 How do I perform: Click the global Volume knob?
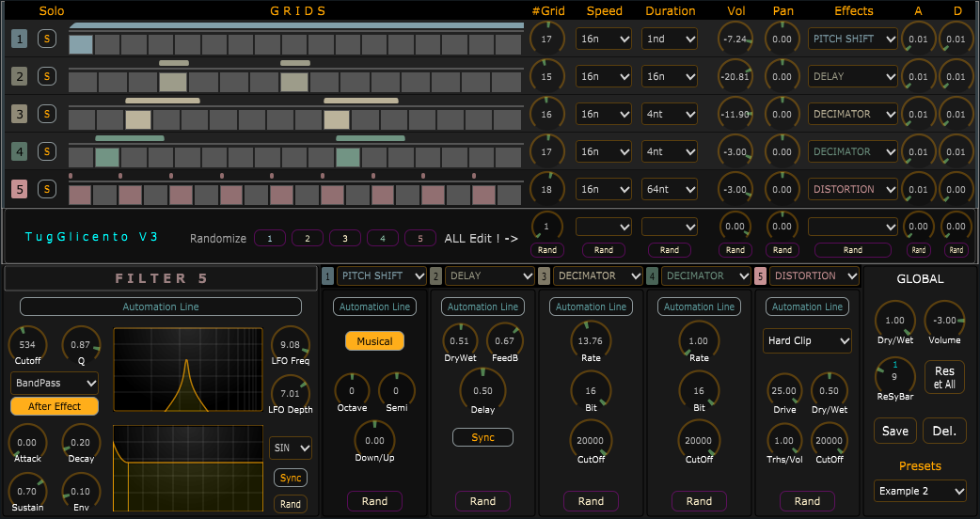click(x=943, y=320)
